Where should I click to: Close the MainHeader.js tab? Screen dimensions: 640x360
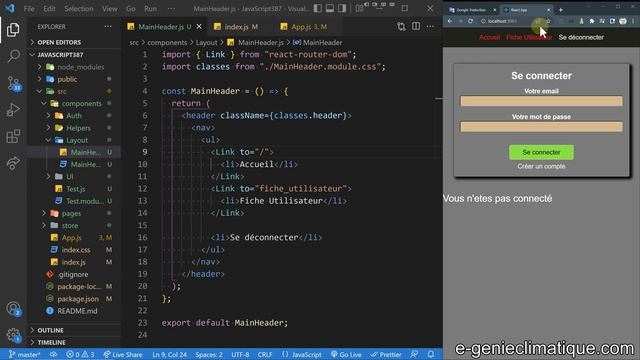[x=199, y=27]
